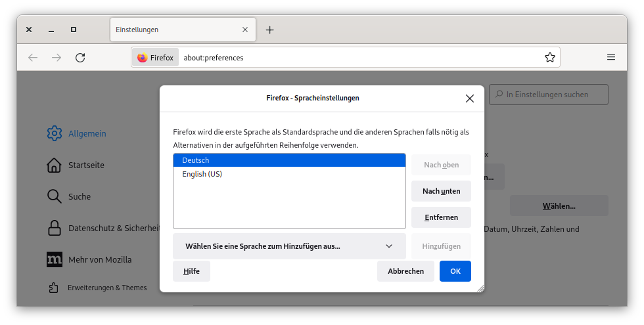Click the Suche magnifier icon
The height and width of the screenshot is (325, 644).
click(54, 196)
